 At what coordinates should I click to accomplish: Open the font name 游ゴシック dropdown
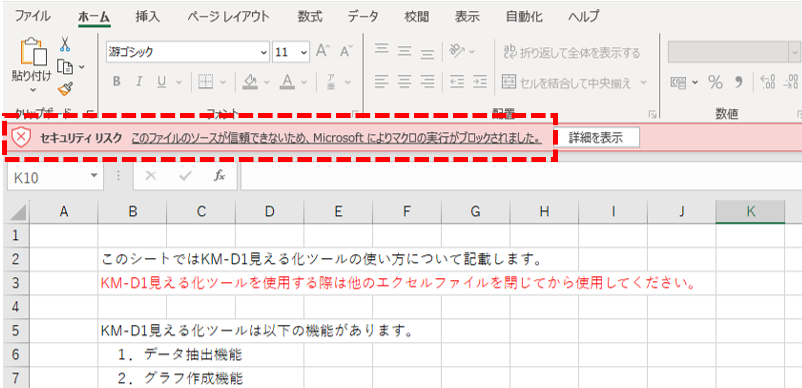pyautogui.click(x=264, y=52)
